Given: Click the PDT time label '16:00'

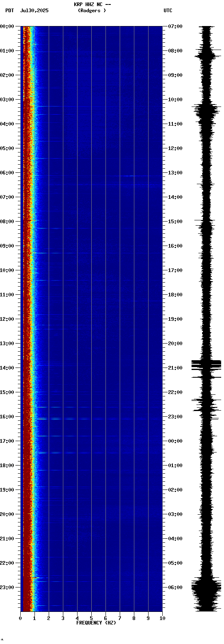Looking at the screenshot, I should pyautogui.click(x=7, y=417).
